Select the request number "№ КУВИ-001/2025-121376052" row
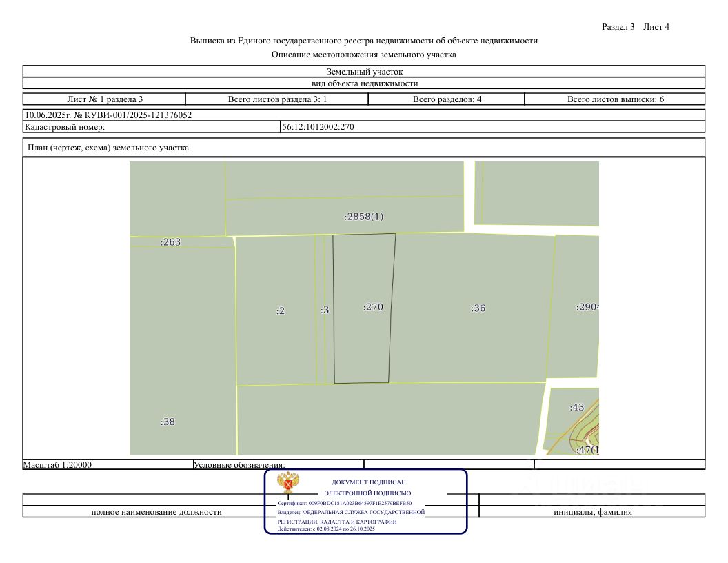 (x=364, y=115)
